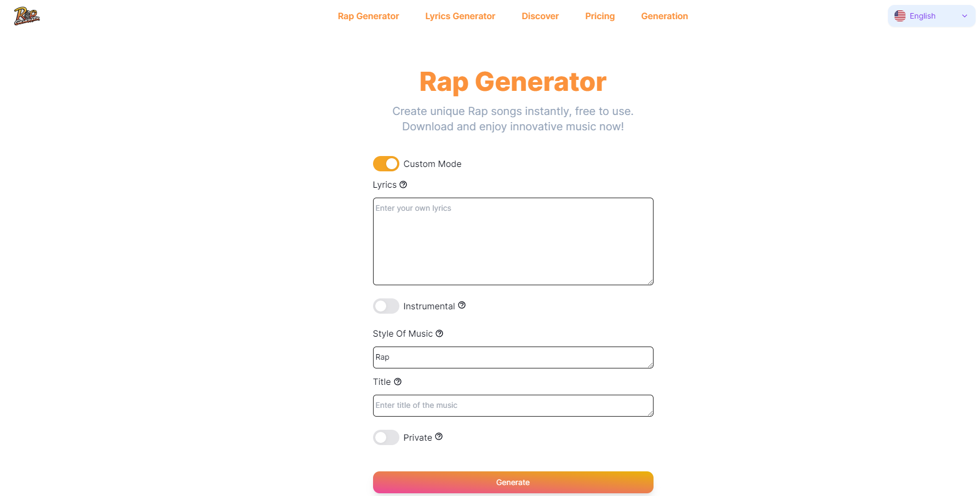The image size is (980, 496).
Task: Click the music Title input field
Action: [x=513, y=405]
